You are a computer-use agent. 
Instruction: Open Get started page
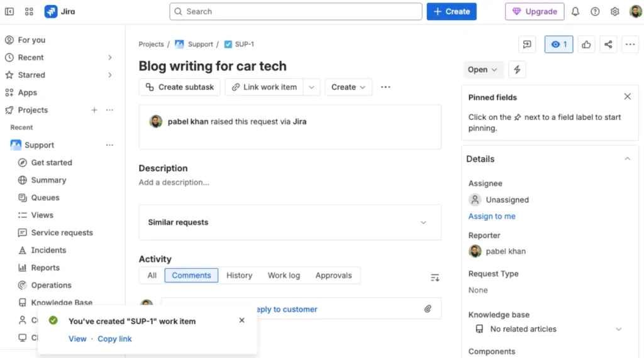52,163
